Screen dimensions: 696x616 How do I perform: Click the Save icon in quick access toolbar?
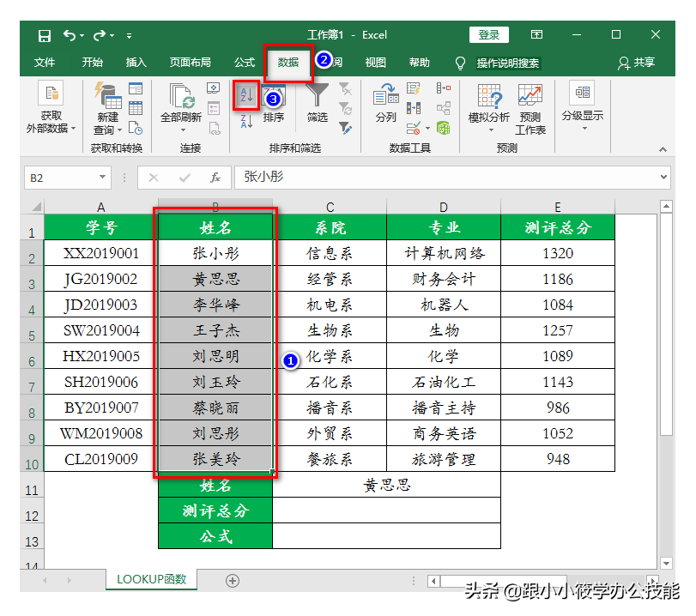click(45, 35)
